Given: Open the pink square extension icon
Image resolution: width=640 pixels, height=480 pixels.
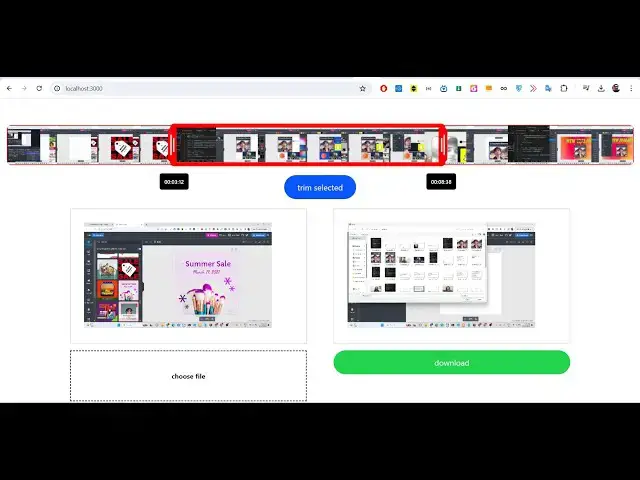Looking at the screenshot, I should click(473, 88).
